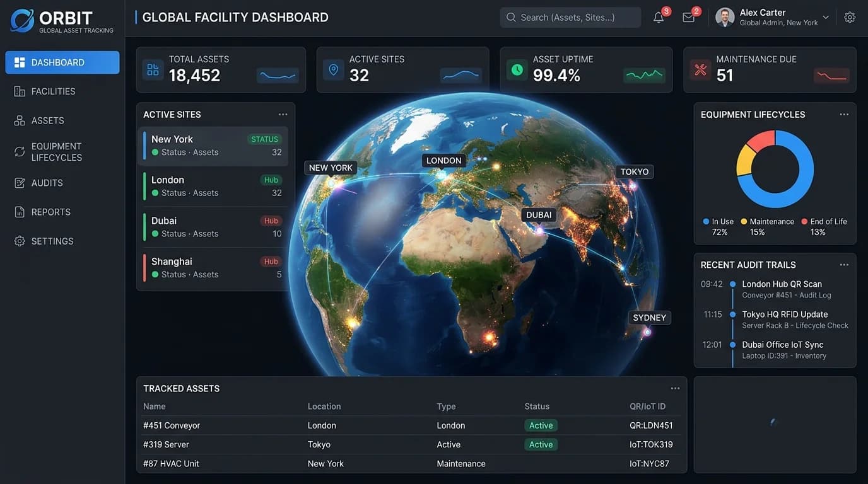Screen dimensions: 868x484
Task: Open the London Hub QR Scan audit entry
Action: [x=775, y=289]
